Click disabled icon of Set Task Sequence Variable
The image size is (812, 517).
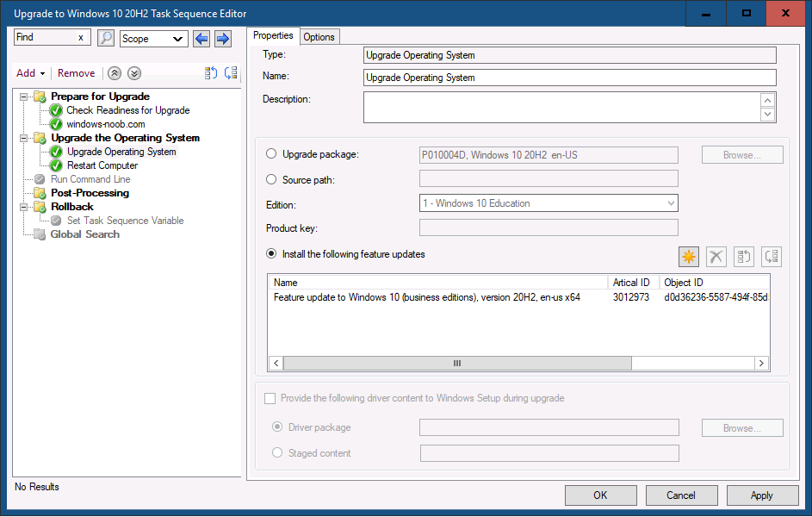pyautogui.click(x=56, y=221)
